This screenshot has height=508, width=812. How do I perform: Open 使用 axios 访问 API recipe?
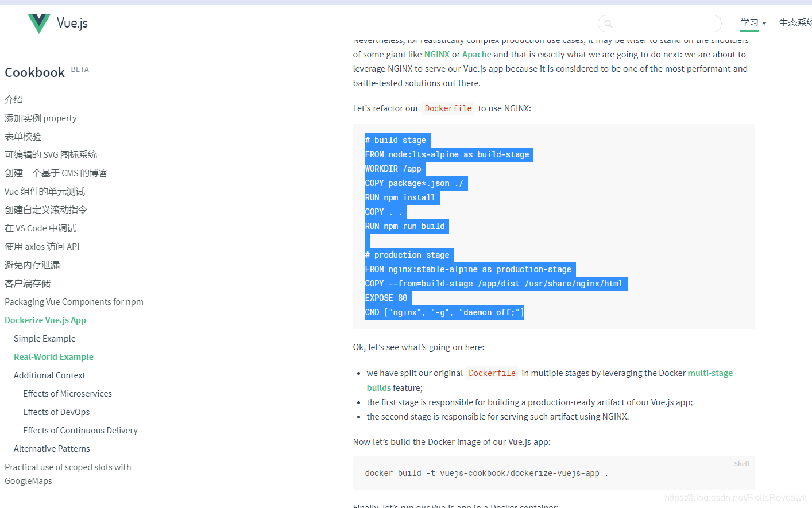click(x=42, y=247)
